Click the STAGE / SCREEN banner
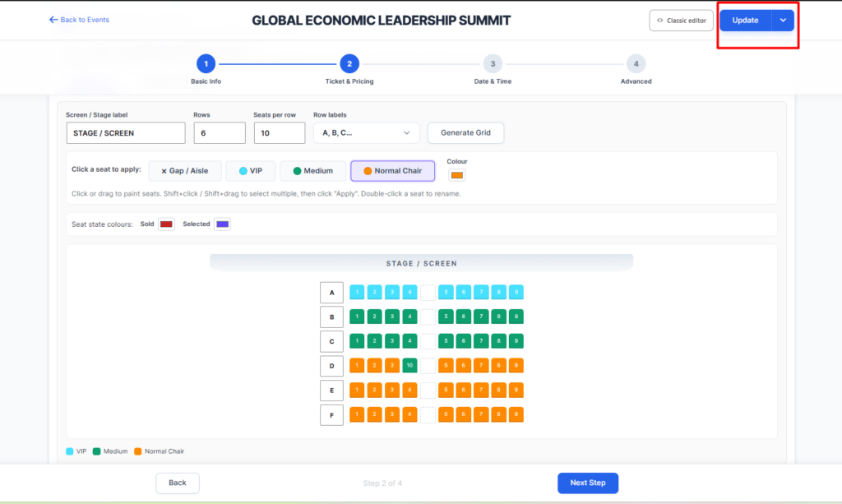The height and width of the screenshot is (504, 842). tap(422, 263)
